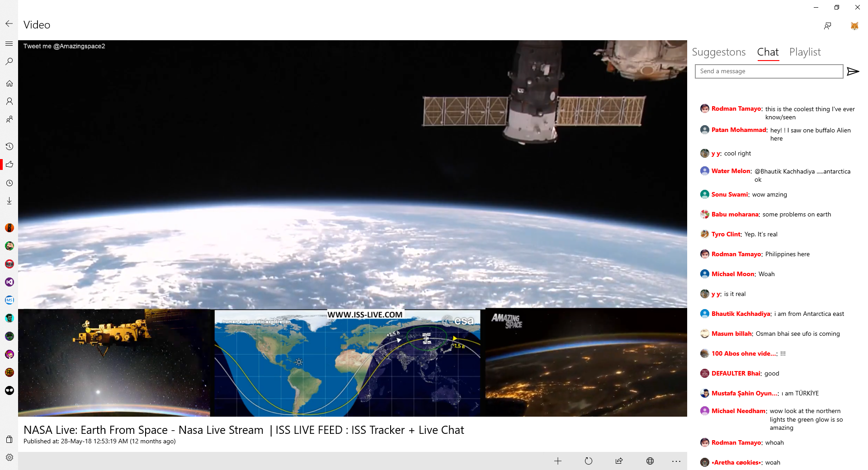Switch to the Playlist tab
The width and height of the screenshot is (868, 470).
[x=805, y=52]
